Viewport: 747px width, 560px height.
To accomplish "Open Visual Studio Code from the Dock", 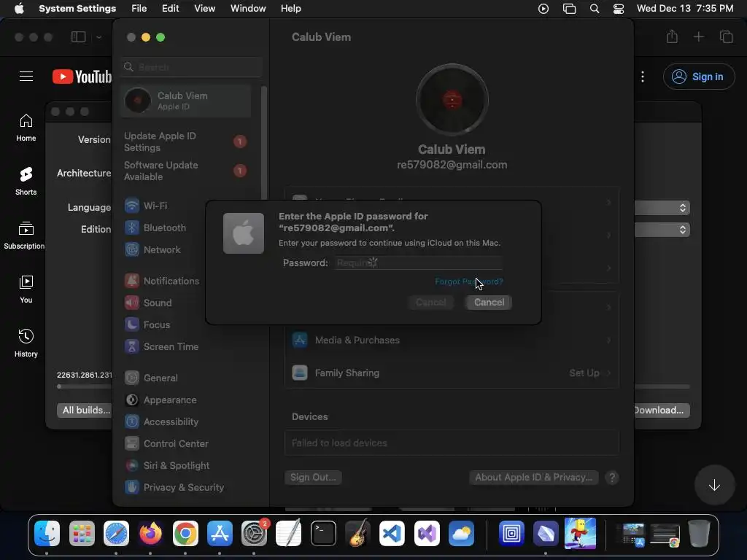I will tap(392, 533).
